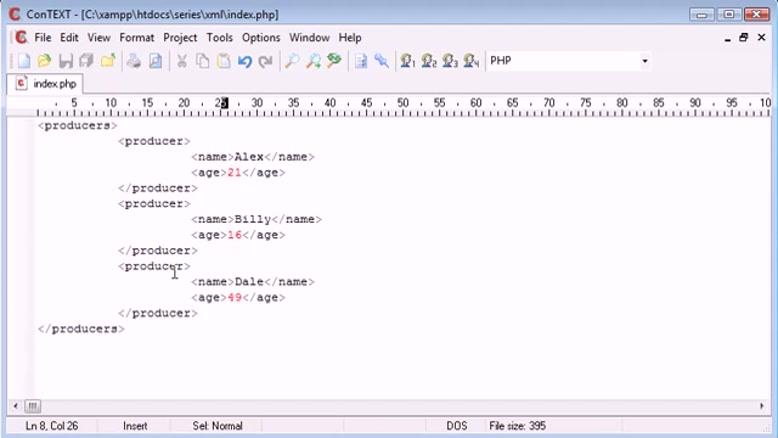Open the PHP highlighter dropdown
This screenshot has width=778, height=438.
(645, 61)
